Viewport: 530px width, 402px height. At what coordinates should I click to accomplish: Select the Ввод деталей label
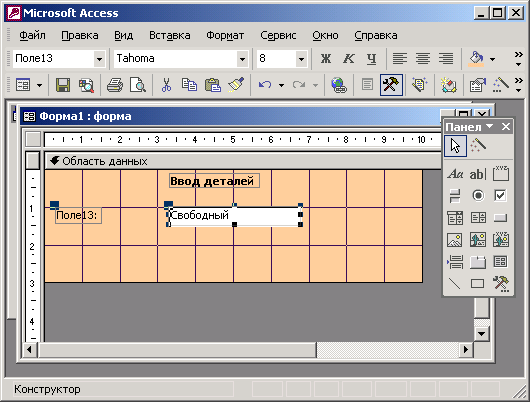click(x=214, y=181)
